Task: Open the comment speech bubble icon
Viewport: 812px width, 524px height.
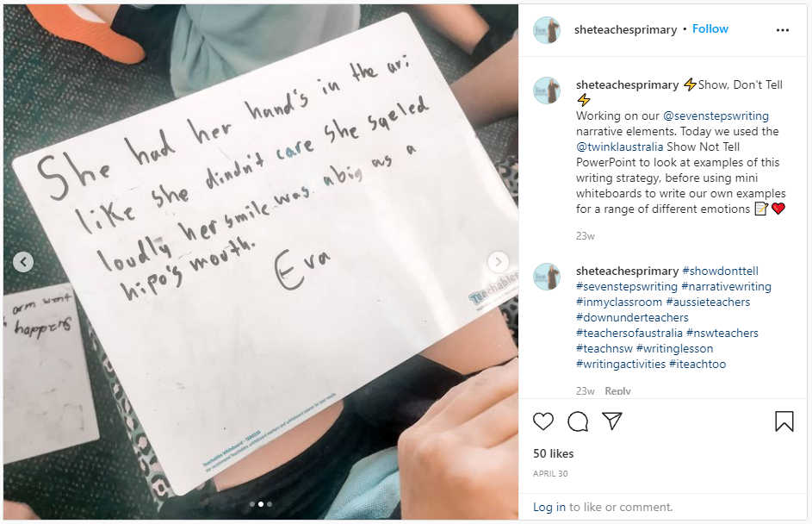Action: [578, 421]
